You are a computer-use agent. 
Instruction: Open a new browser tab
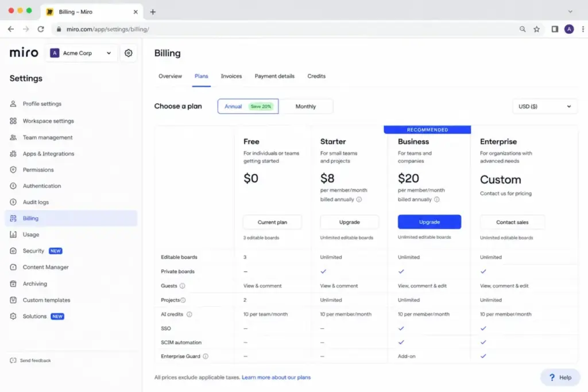point(153,12)
